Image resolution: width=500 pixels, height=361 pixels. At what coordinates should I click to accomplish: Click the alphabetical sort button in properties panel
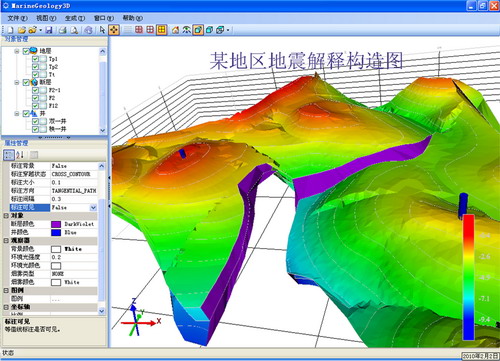coord(20,154)
